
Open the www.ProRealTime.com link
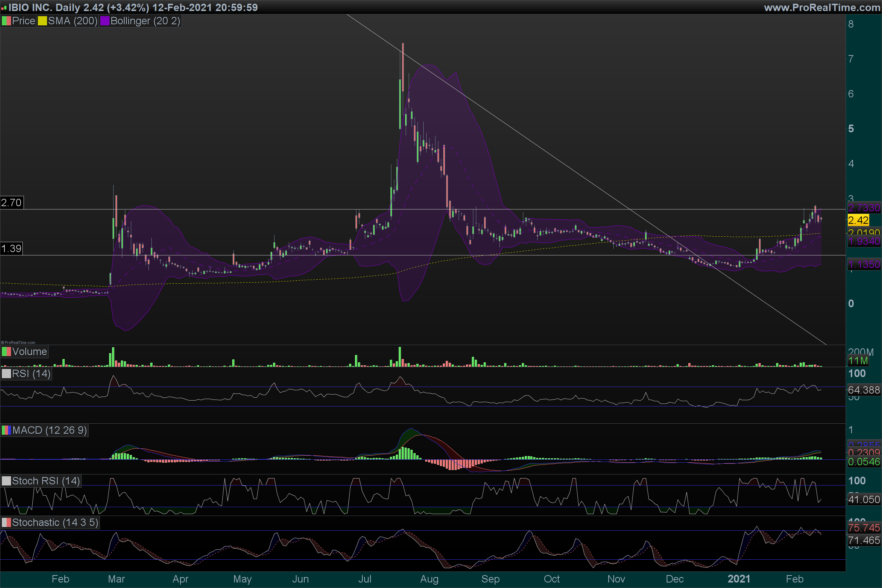tap(822, 7)
